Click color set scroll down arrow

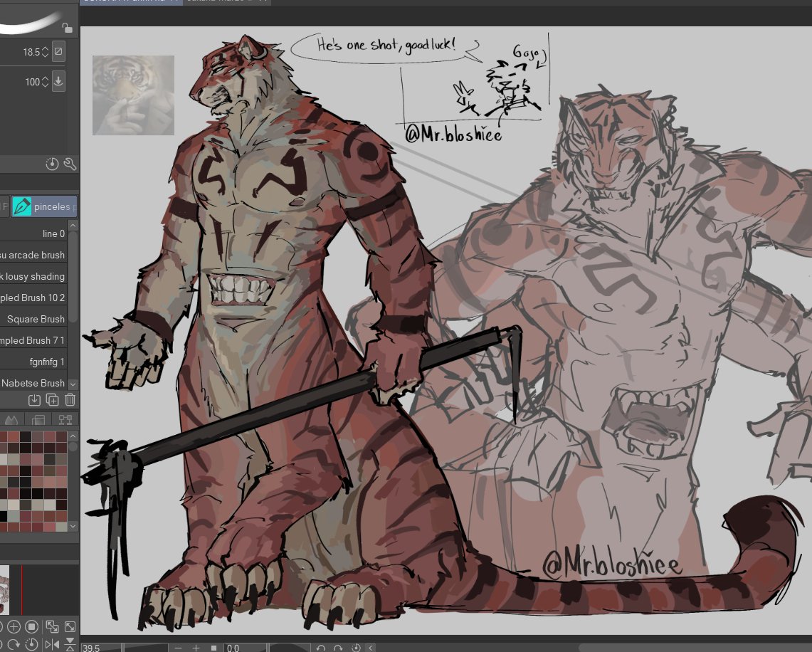point(73,526)
